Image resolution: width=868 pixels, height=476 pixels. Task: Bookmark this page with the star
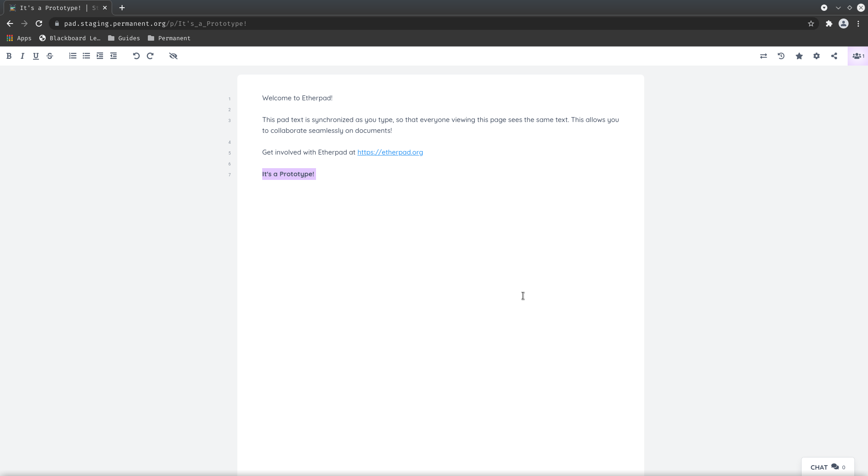(x=811, y=24)
